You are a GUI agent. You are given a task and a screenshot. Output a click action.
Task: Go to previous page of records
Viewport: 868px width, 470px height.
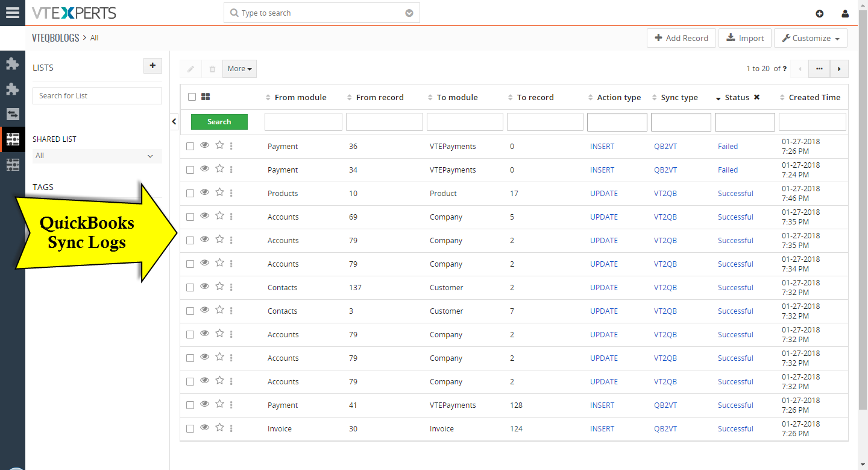pyautogui.click(x=800, y=69)
